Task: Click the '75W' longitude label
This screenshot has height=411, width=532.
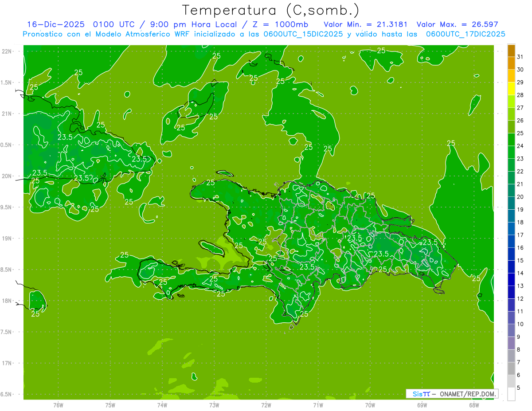Action: pos(110,405)
